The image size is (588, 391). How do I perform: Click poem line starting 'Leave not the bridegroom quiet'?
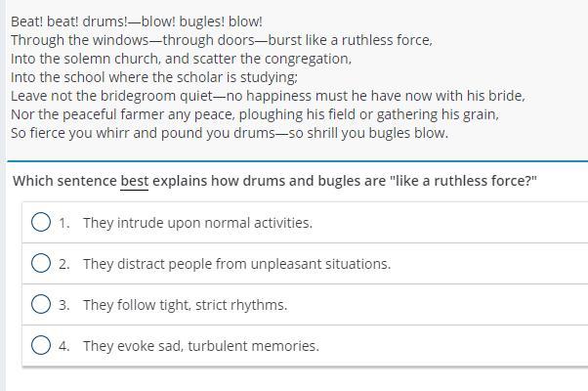pos(268,96)
